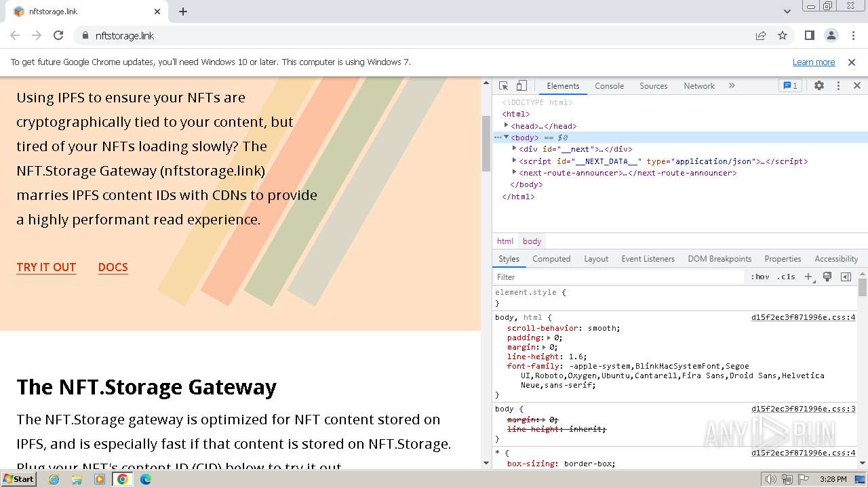Add a new style rule with plus icon
The width and height of the screenshot is (868, 488).
coord(808,277)
